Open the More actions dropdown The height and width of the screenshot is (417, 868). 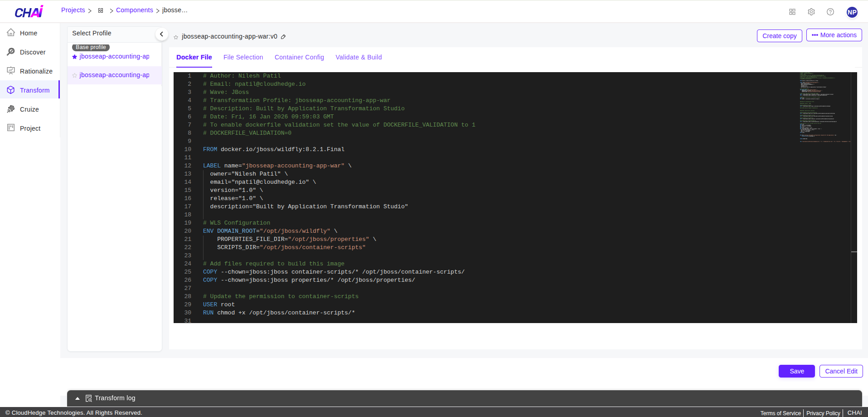(834, 35)
